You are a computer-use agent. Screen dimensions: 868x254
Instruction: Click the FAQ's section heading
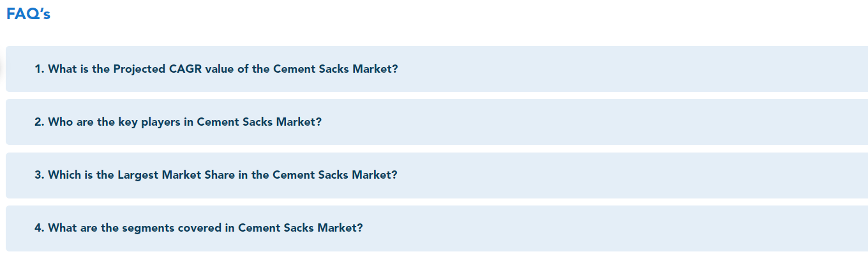(28, 15)
